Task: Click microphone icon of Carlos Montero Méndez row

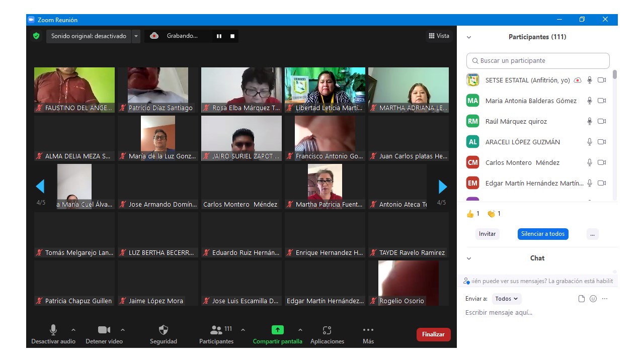Action: click(590, 162)
